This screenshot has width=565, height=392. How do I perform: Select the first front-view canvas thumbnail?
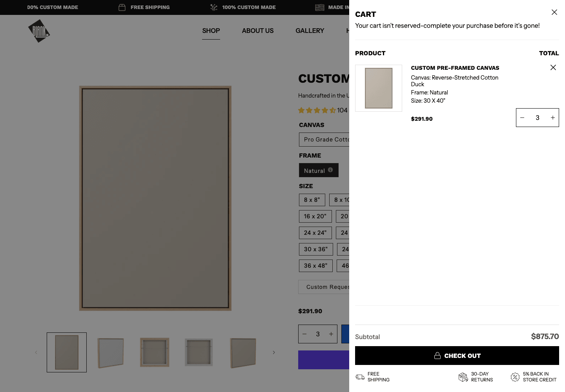coord(67,352)
